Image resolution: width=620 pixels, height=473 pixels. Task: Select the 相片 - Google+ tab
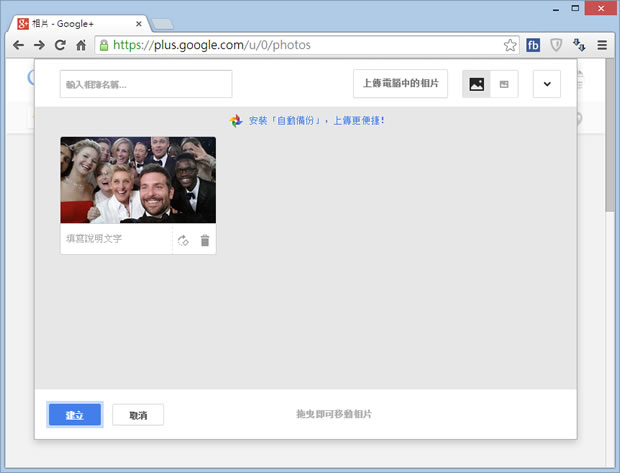(x=79, y=24)
